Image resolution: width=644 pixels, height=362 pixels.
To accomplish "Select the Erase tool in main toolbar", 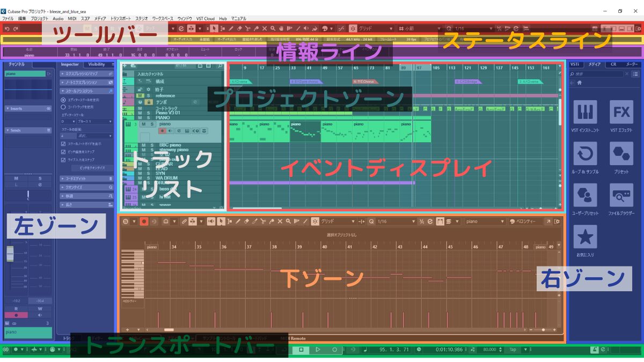I will pos(239,28).
